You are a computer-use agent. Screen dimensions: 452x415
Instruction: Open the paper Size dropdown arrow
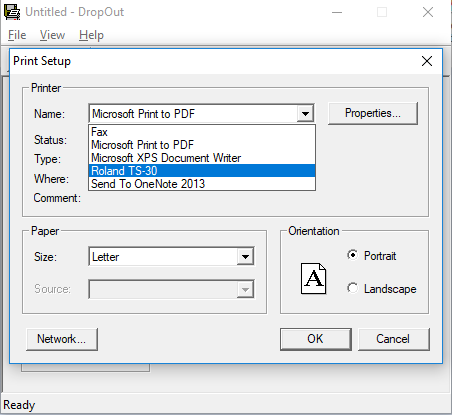pos(245,257)
